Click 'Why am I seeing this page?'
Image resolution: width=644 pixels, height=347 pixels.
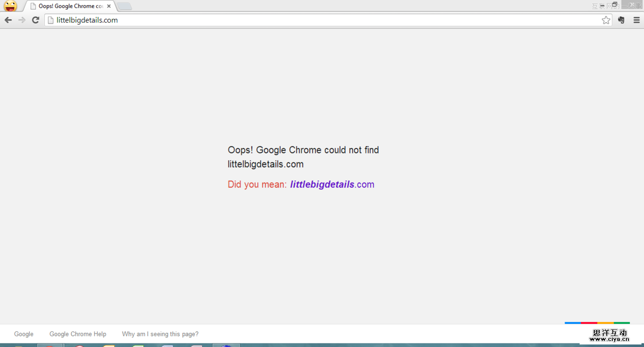pos(160,334)
